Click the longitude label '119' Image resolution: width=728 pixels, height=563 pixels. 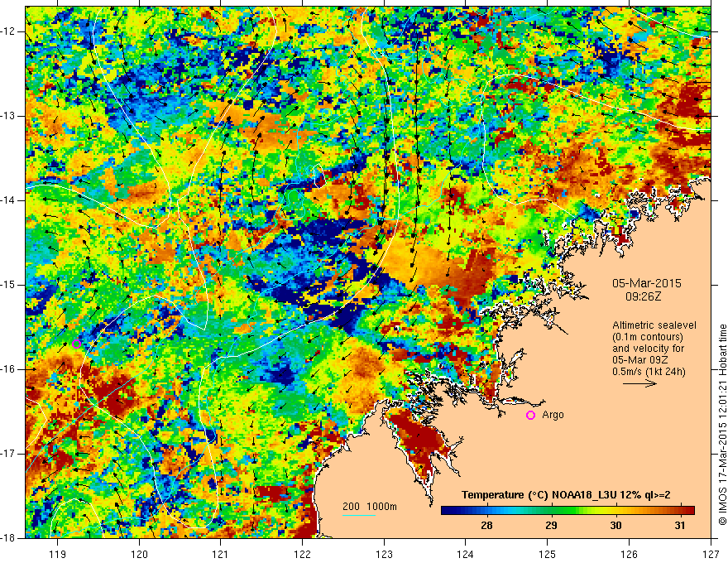(x=58, y=554)
